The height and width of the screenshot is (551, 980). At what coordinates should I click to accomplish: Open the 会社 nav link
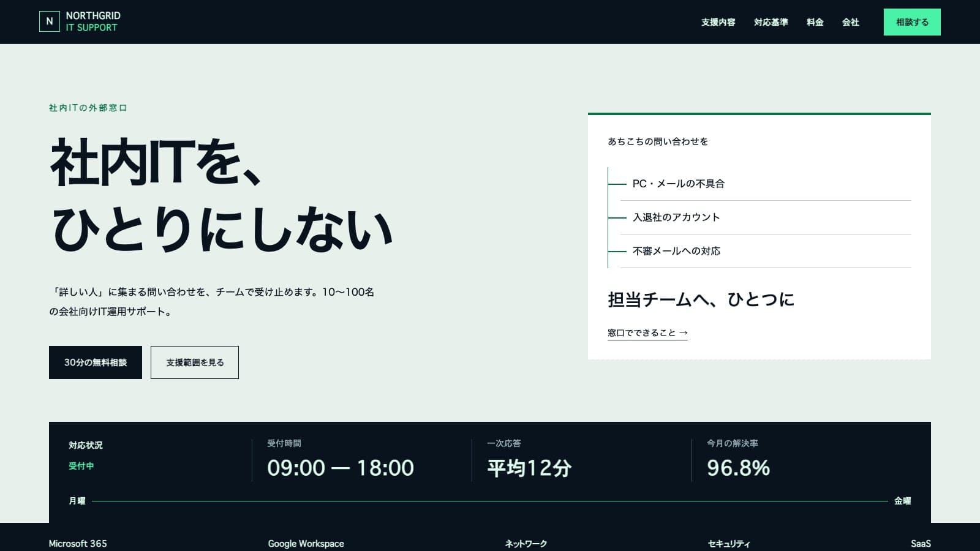coord(850,22)
